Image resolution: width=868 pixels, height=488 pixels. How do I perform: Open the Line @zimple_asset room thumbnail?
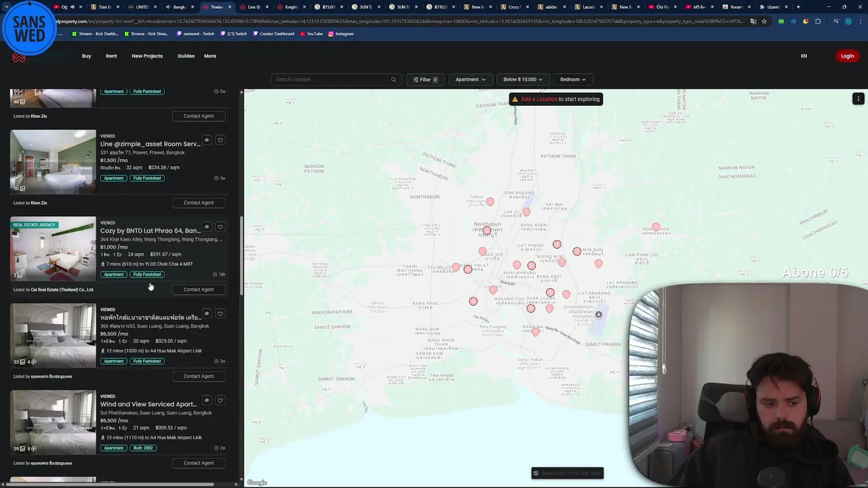pyautogui.click(x=53, y=161)
